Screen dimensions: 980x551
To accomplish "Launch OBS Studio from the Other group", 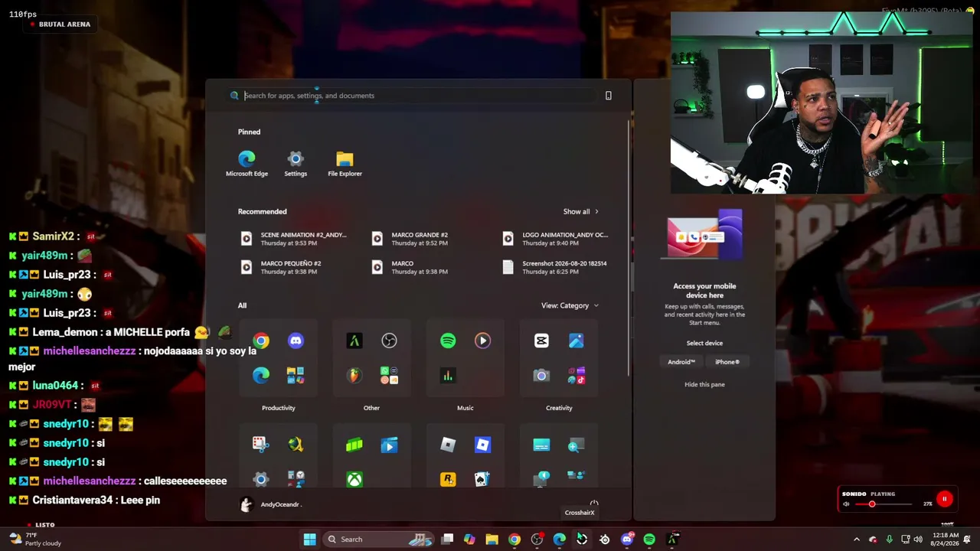I will point(389,341).
